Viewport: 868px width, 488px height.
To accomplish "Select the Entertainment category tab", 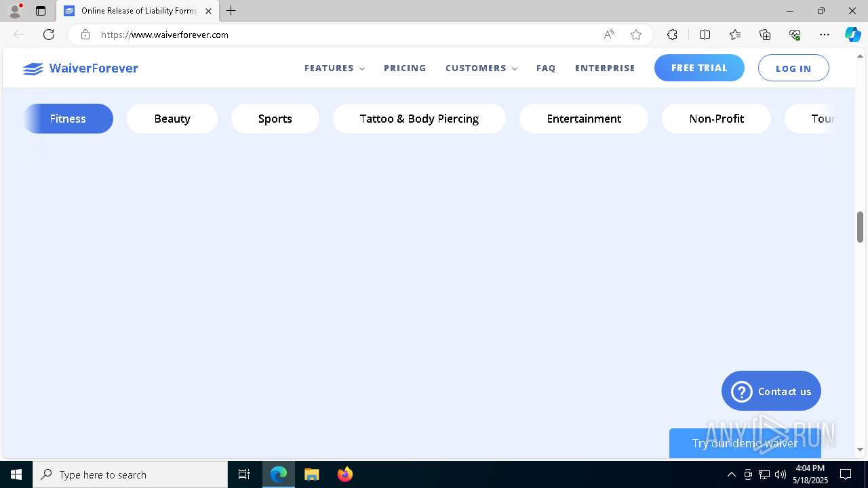I will [584, 119].
